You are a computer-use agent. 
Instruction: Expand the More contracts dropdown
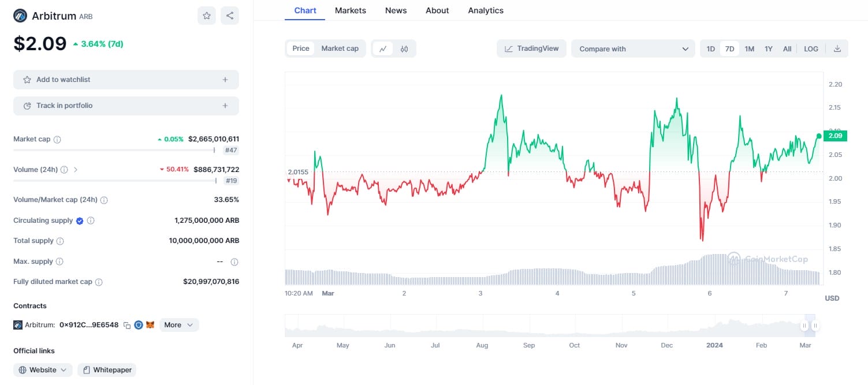pos(179,325)
